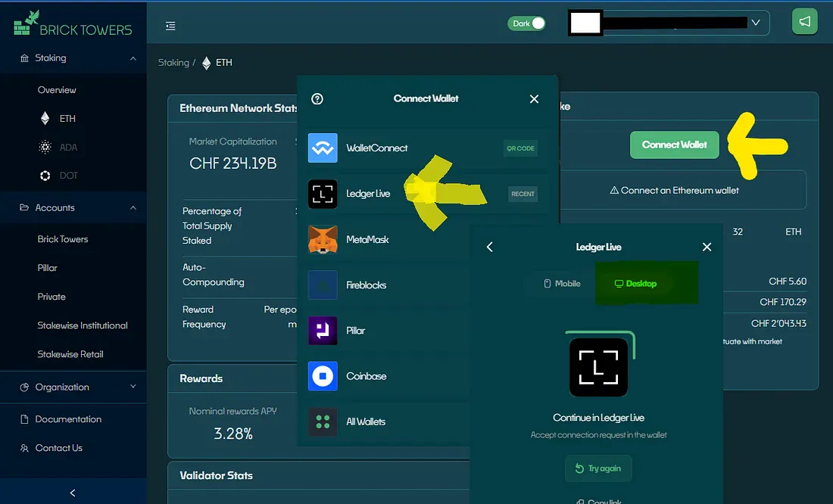The height and width of the screenshot is (504, 833).
Task: Click the DOT Polkadot icon
Action: pyautogui.click(x=45, y=176)
